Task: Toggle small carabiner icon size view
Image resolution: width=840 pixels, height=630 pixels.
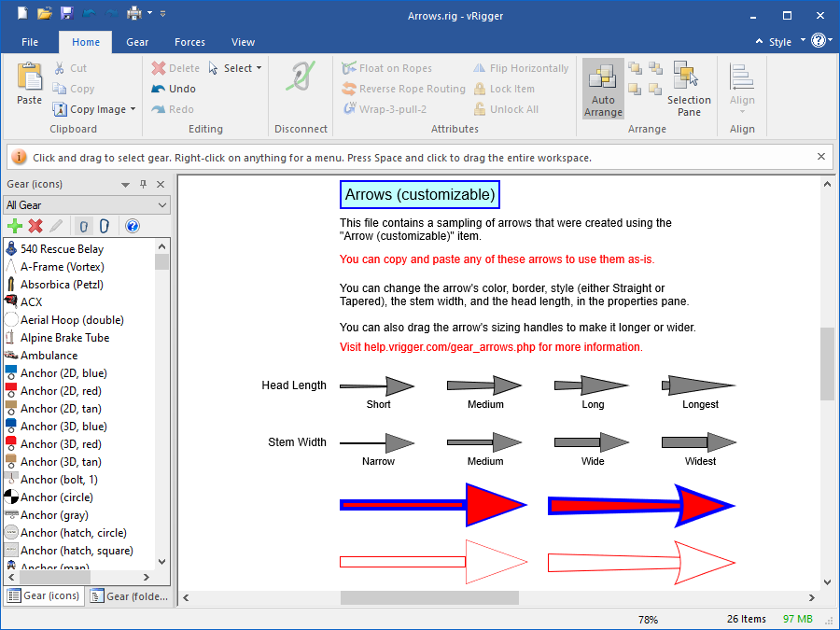Action: click(83, 226)
